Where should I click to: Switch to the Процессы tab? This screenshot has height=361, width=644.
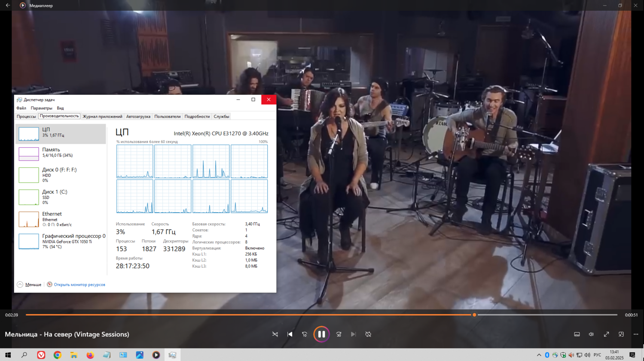(26, 116)
